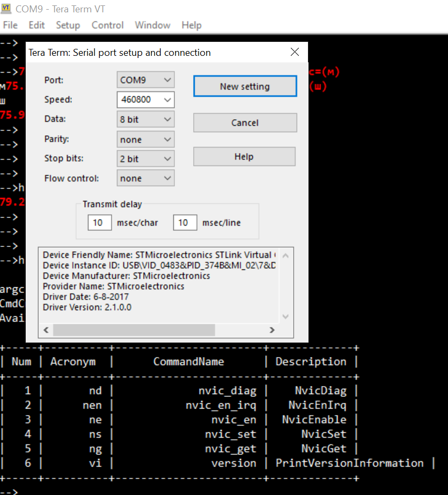The height and width of the screenshot is (495, 448).
Task: Click nvic_en_irq in the terminal table
Action: click(221, 405)
